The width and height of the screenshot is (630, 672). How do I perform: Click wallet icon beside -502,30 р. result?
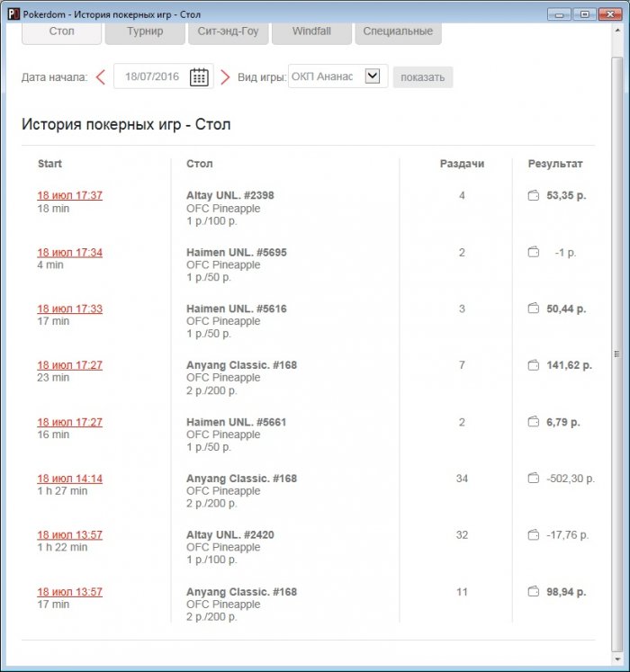point(533,478)
